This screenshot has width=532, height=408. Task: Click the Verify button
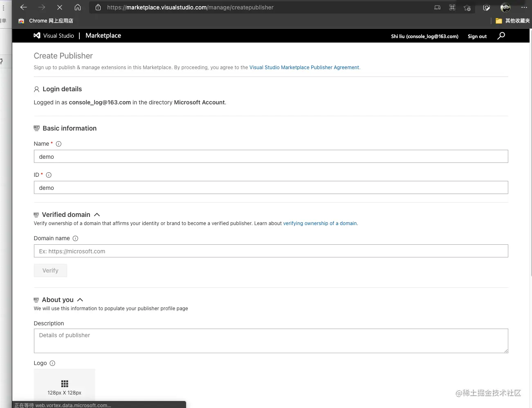pyautogui.click(x=50, y=270)
